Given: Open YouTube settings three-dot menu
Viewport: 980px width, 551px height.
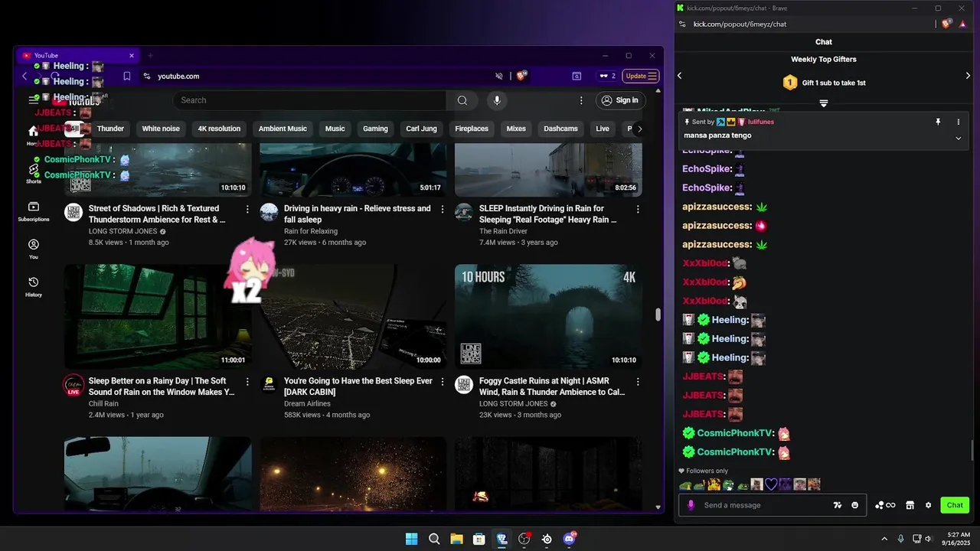Looking at the screenshot, I should tap(581, 100).
